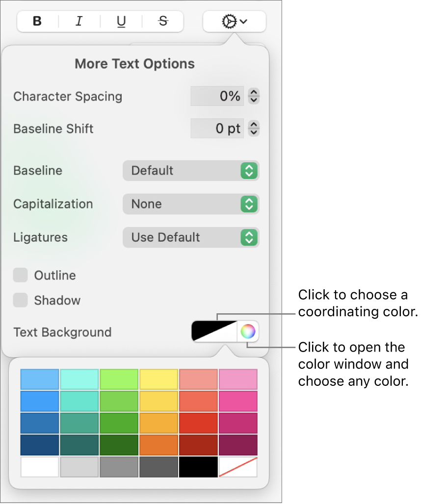Toggle underline formatting
Image resolution: width=422 pixels, height=504 pixels.
121,22
